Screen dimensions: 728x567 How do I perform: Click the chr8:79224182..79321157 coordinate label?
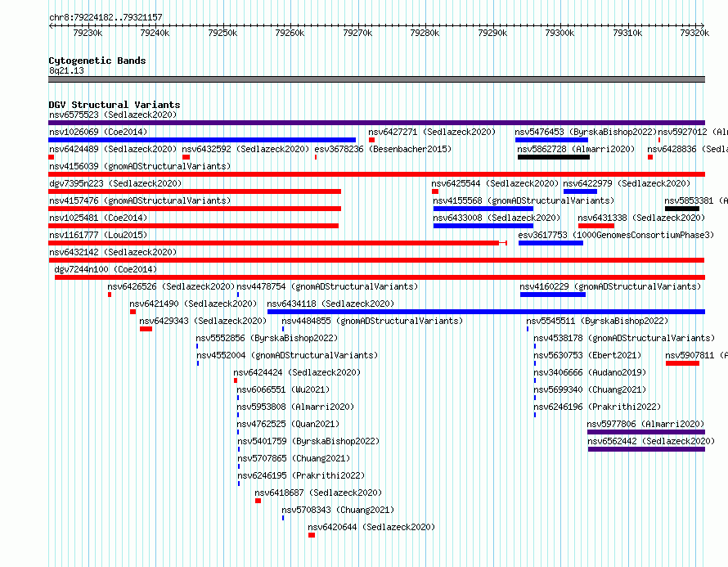106,17
